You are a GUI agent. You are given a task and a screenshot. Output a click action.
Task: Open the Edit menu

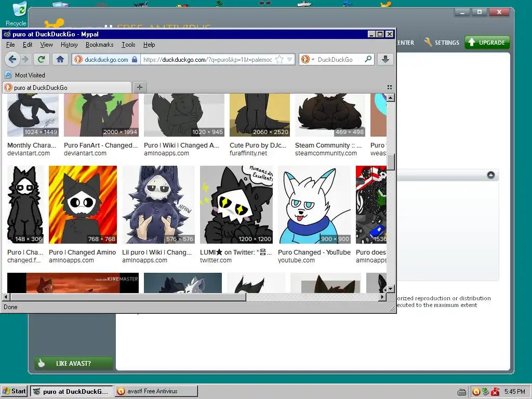[28, 45]
